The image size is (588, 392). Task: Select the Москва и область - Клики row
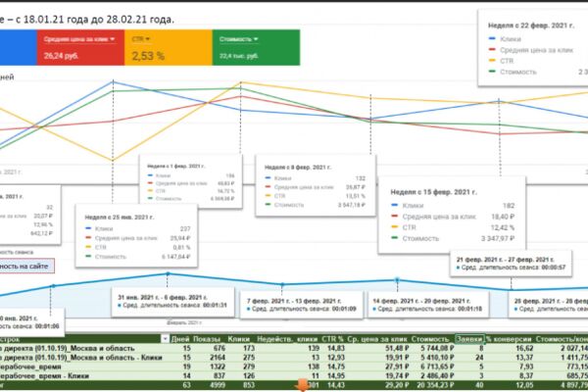click(x=294, y=358)
